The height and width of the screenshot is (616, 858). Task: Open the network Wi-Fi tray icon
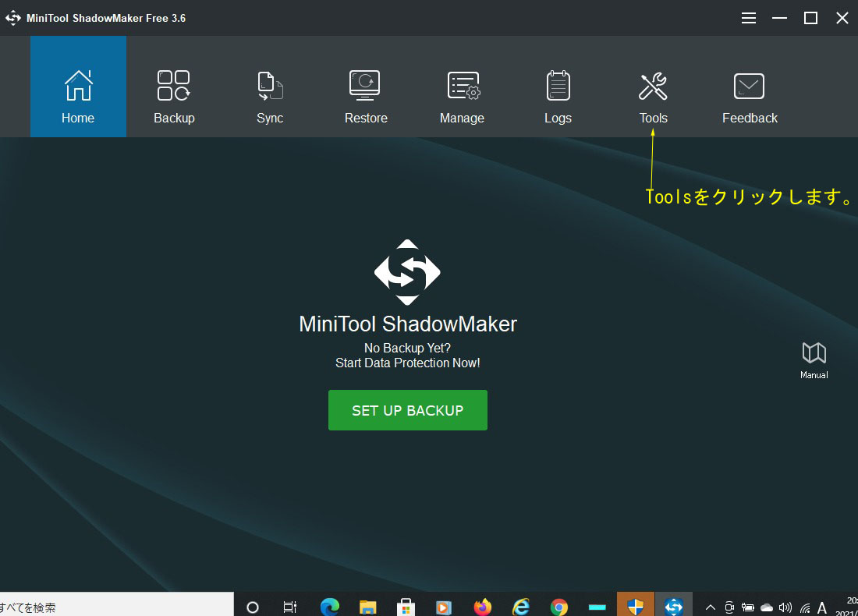(805, 607)
